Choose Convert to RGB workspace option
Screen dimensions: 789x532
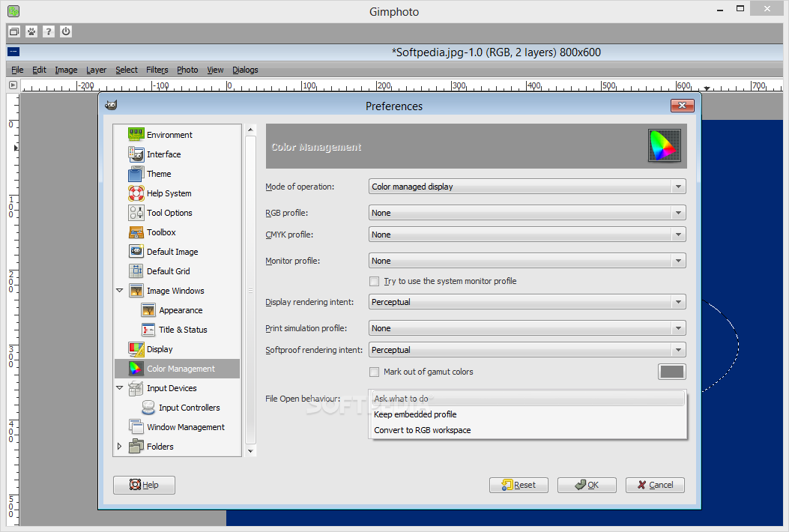(527, 430)
